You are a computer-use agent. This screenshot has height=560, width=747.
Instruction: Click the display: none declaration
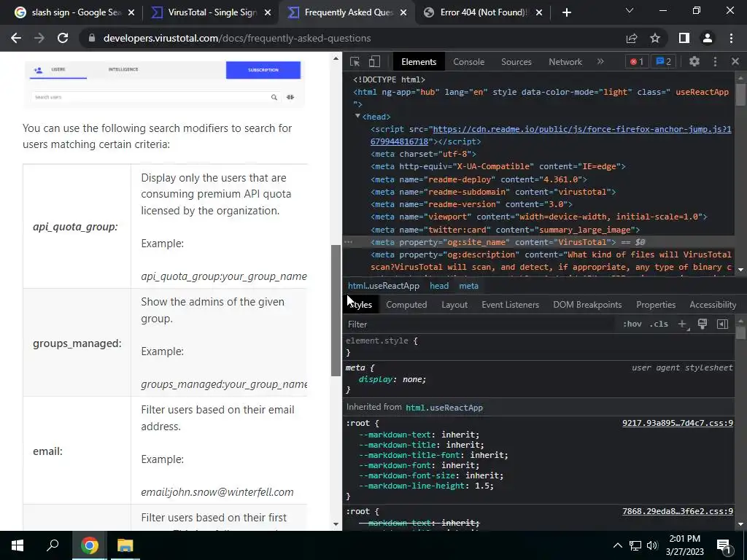pyautogui.click(x=392, y=379)
